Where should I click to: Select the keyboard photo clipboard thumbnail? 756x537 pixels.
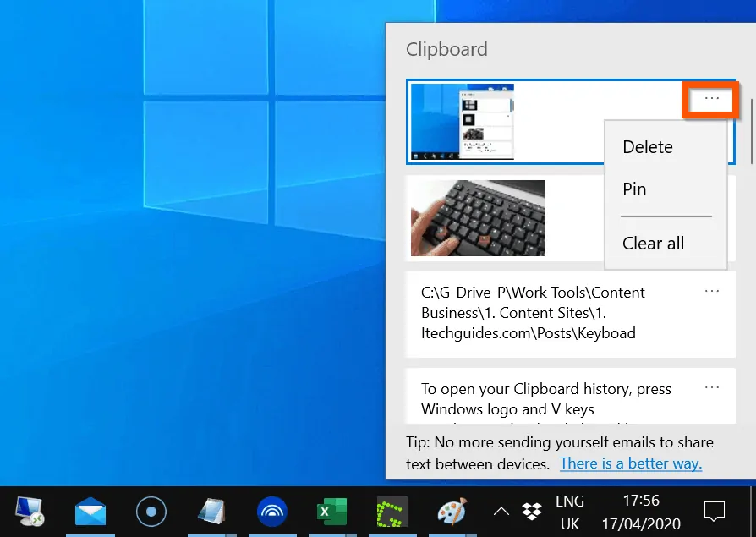click(x=478, y=217)
